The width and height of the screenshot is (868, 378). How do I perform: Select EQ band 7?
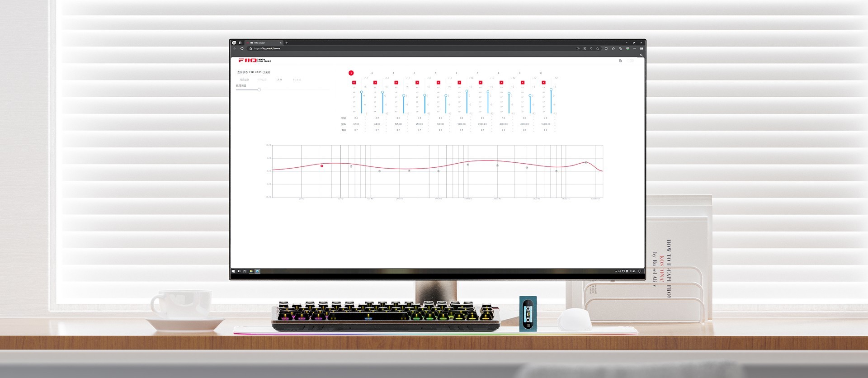[x=477, y=73]
